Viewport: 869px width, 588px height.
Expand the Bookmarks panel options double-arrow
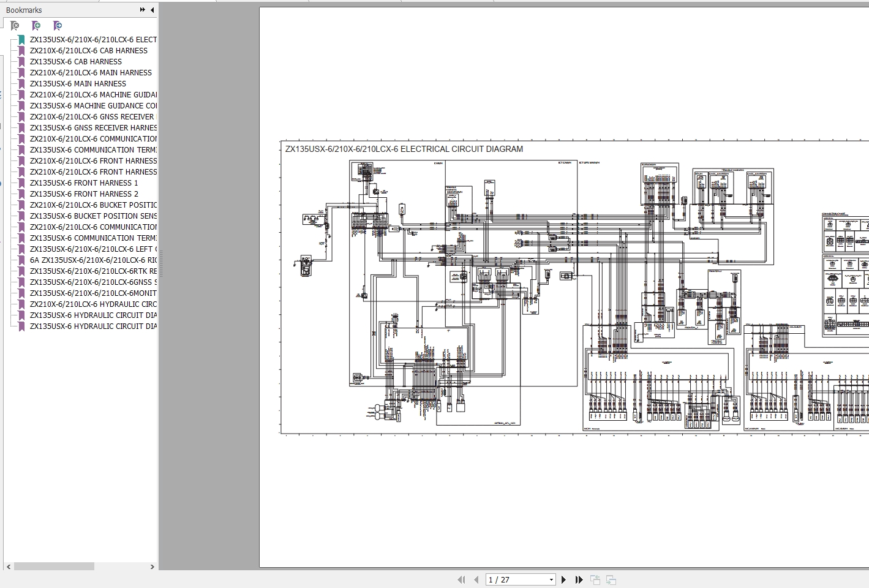(x=143, y=10)
